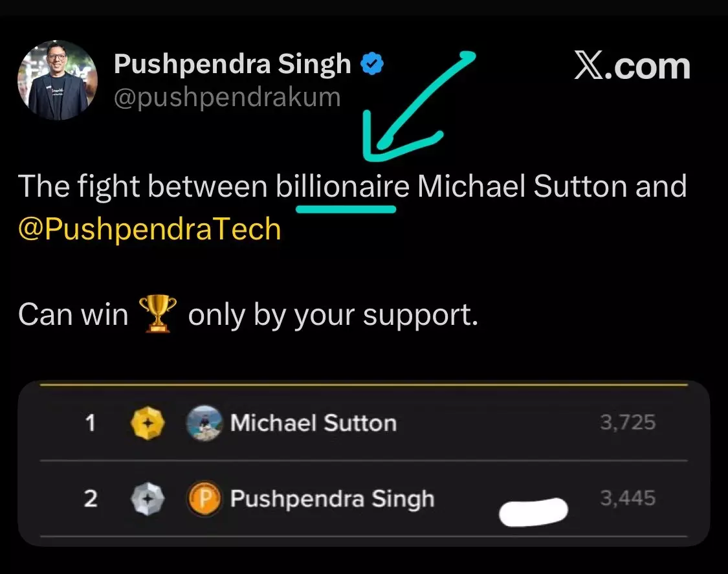Click the blue verified badge

pos(372,64)
